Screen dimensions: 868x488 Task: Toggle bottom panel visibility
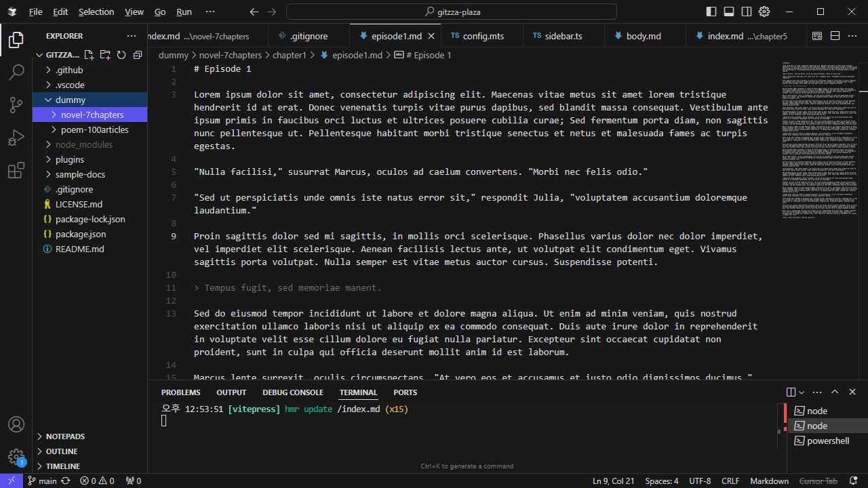729,12
